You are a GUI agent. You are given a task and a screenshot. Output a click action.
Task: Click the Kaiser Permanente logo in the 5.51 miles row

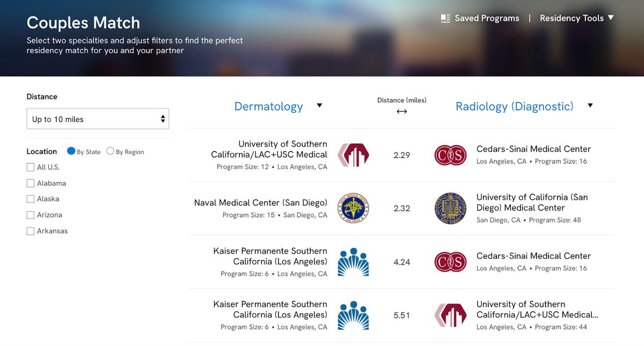[353, 315]
